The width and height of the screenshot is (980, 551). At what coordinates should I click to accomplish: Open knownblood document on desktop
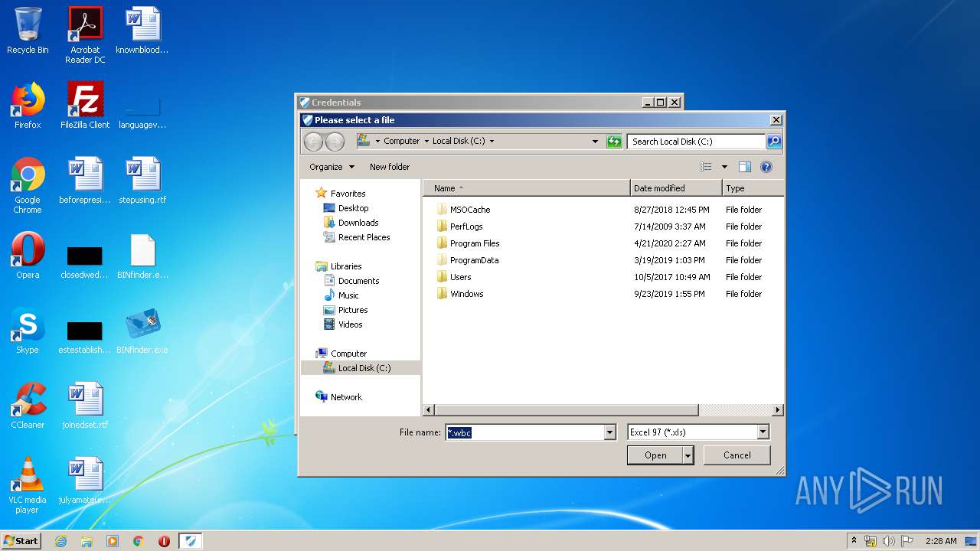142,31
